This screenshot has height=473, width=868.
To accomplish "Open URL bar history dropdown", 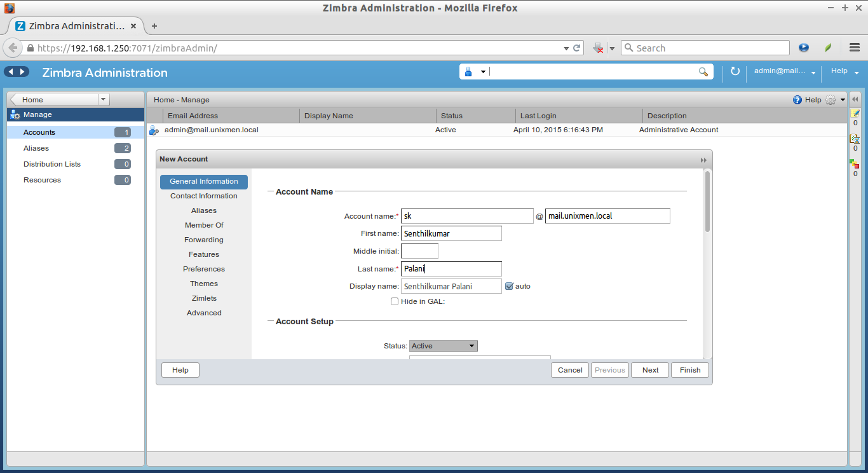I will click(x=566, y=48).
